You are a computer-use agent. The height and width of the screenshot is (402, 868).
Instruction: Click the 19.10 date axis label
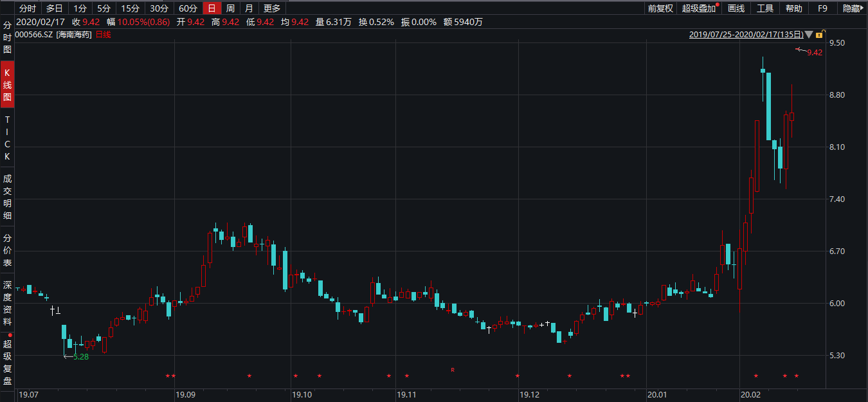pyautogui.click(x=302, y=394)
